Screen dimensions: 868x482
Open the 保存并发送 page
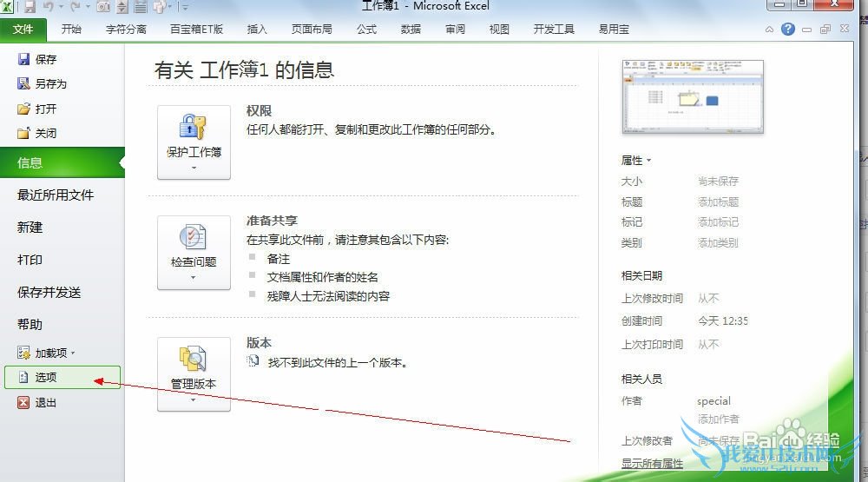click(x=49, y=292)
